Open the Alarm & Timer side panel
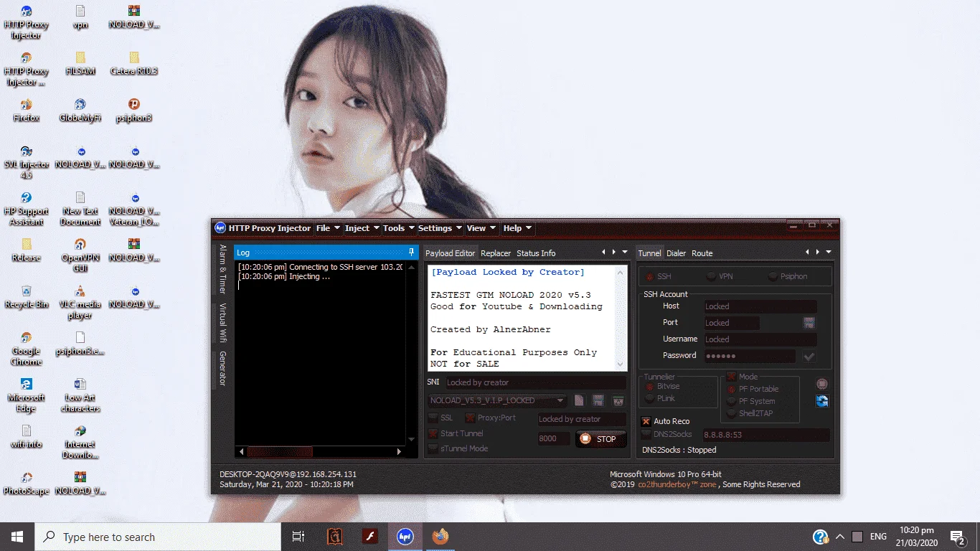This screenshot has height=551, width=980. pyautogui.click(x=222, y=269)
